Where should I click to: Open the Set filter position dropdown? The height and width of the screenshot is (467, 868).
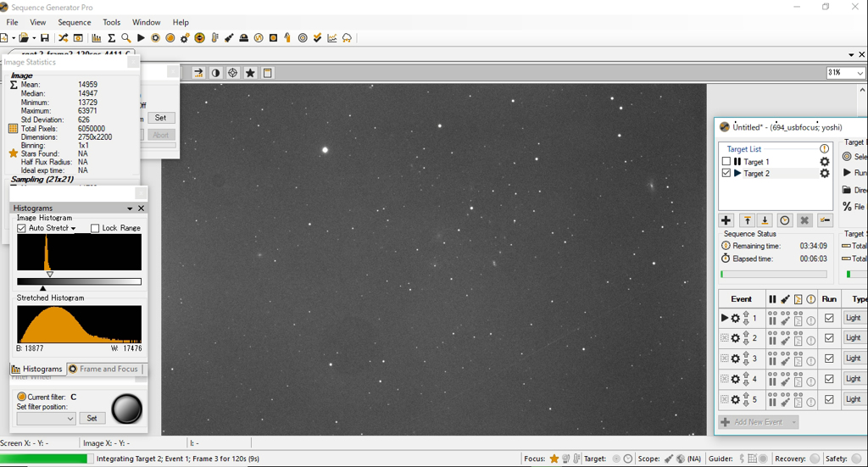46,419
